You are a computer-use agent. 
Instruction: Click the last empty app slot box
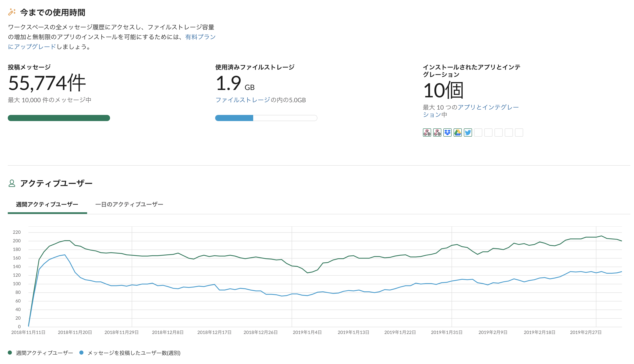[x=519, y=133]
